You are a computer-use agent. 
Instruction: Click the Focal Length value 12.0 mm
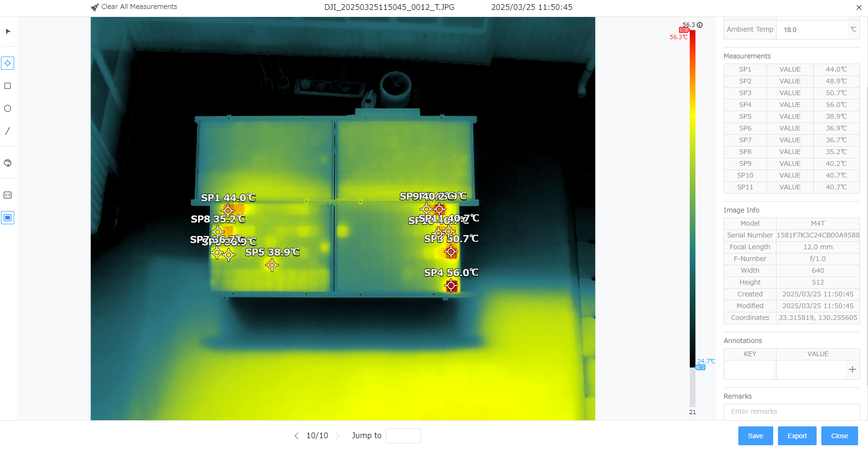point(818,247)
